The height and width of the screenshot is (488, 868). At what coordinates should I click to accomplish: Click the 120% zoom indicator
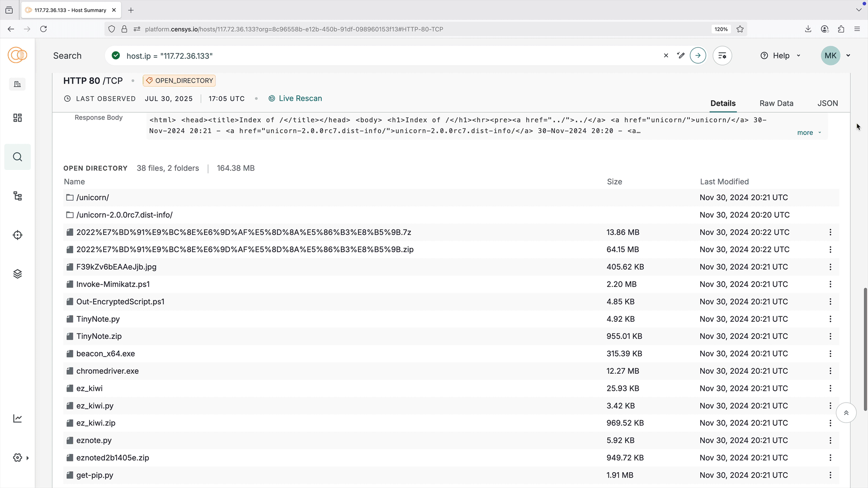click(721, 29)
